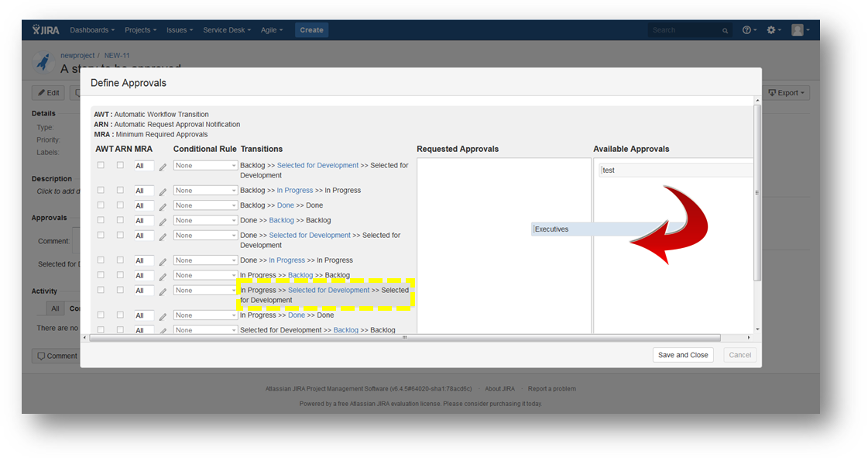The width and height of the screenshot is (868, 458).
Task: Click the JIRA logo in header
Action: point(47,30)
